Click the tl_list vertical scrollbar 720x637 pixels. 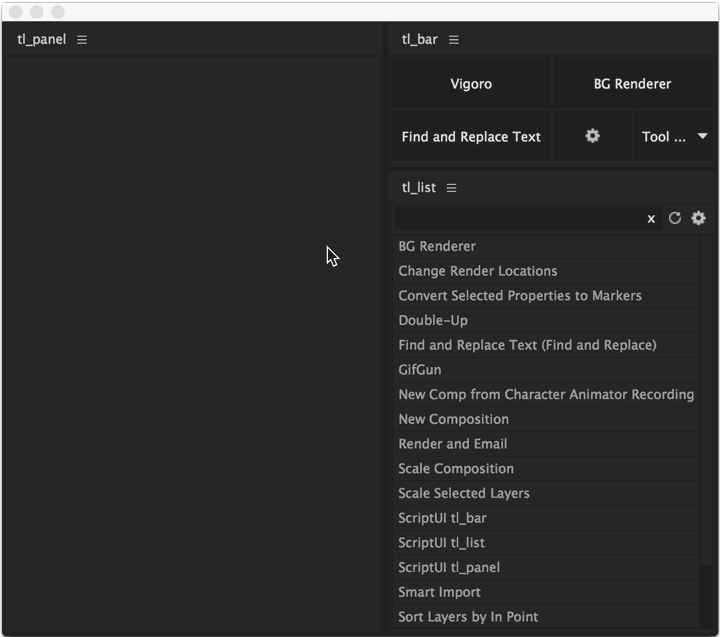pyautogui.click(x=706, y=401)
